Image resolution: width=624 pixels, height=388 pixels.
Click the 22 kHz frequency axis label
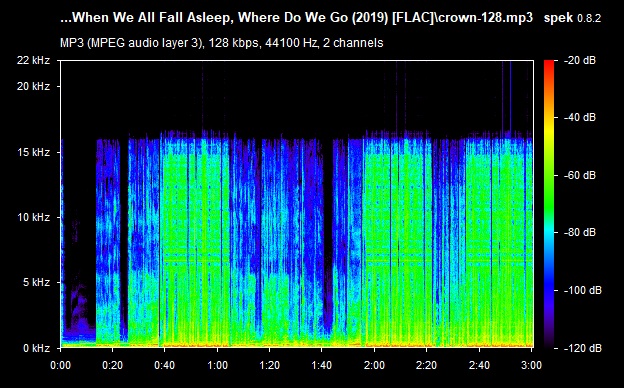(33, 60)
